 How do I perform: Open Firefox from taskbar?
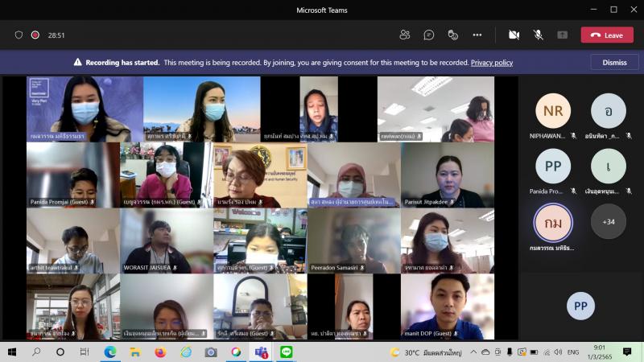point(160,352)
